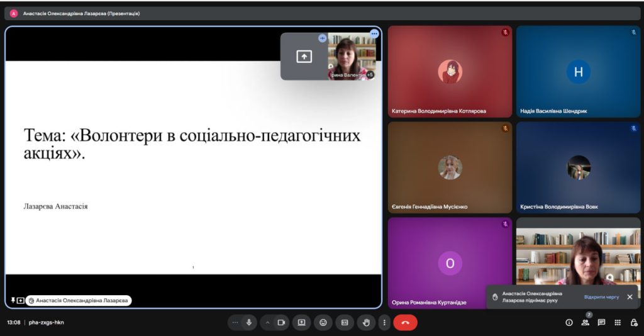Open the chat messages panel

pyautogui.click(x=601, y=322)
